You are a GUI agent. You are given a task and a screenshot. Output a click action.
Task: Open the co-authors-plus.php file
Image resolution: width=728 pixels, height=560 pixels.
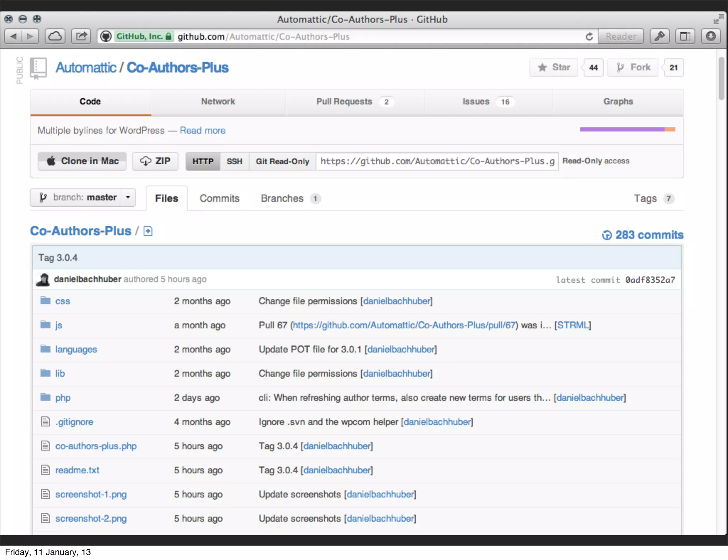96,446
